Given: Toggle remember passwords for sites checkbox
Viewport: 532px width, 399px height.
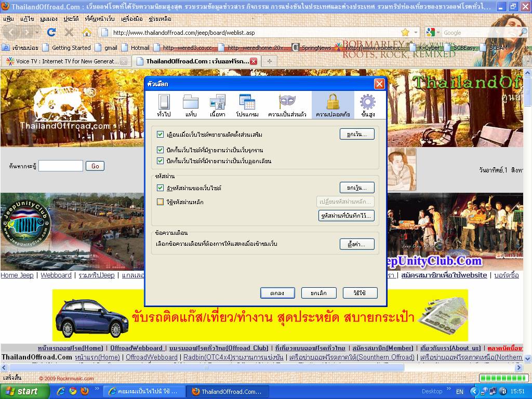Looking at the screenshot, I should (161, 188).
